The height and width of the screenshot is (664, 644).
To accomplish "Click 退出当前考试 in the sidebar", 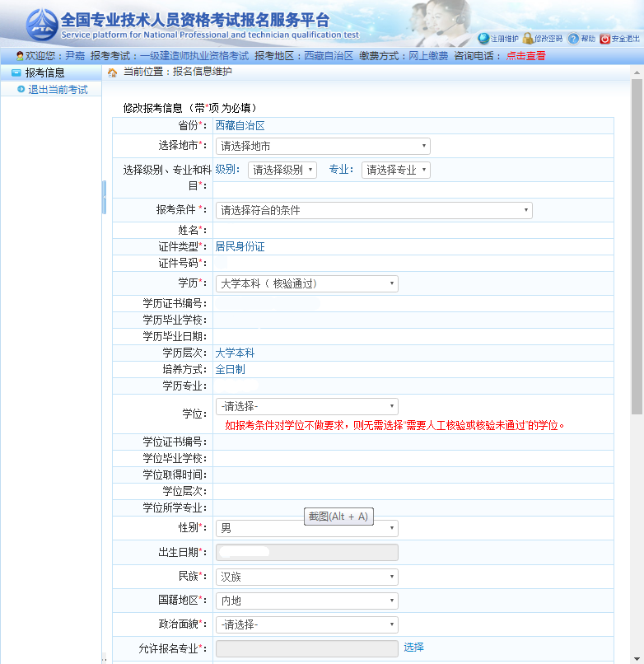I will coord(58,89).
